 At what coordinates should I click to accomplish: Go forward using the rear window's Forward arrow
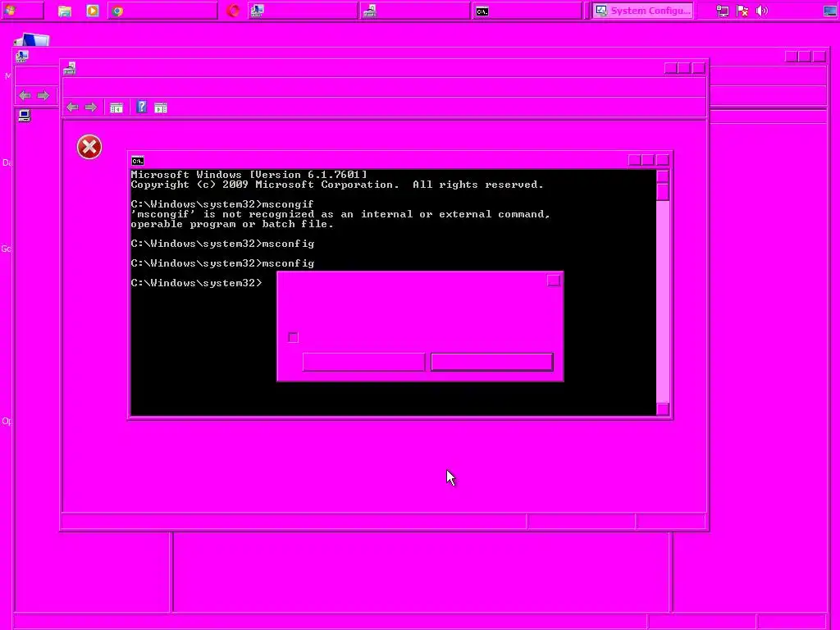pos(43,95)
